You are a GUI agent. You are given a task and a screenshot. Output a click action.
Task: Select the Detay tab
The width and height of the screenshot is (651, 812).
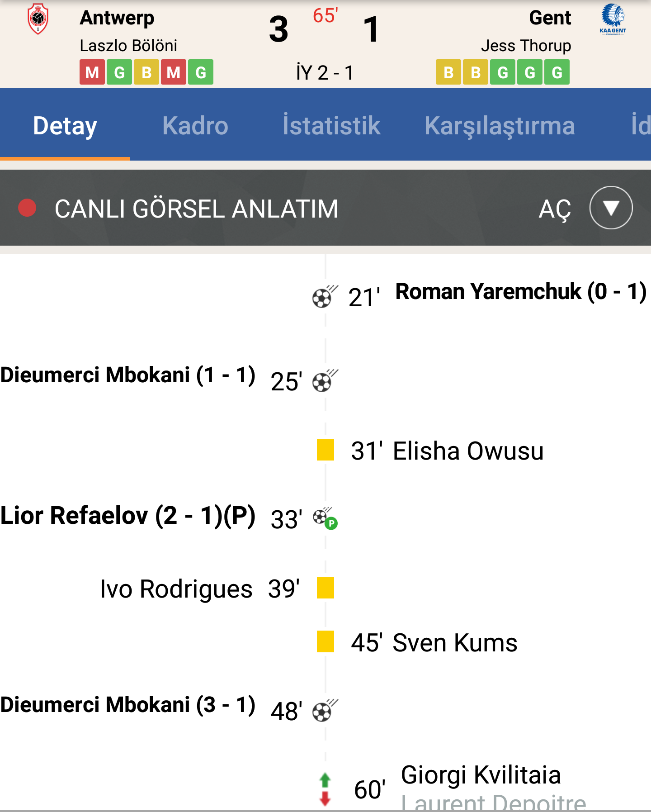(x=65, y=126)
